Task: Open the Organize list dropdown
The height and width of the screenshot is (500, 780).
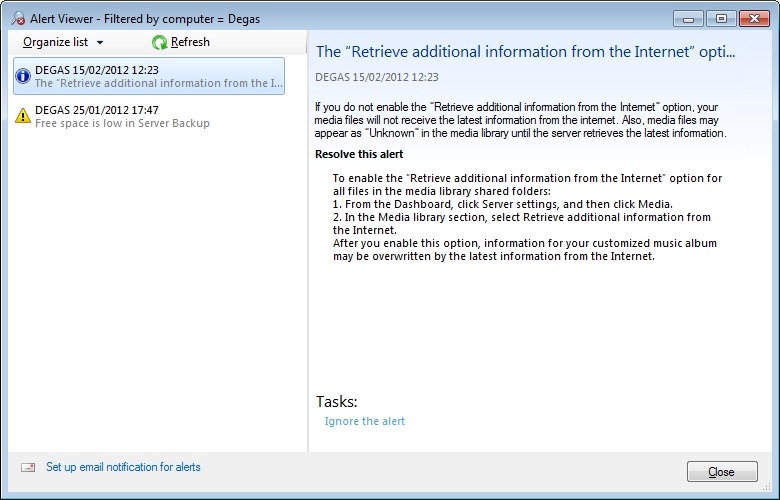Action: click(55, 42)
